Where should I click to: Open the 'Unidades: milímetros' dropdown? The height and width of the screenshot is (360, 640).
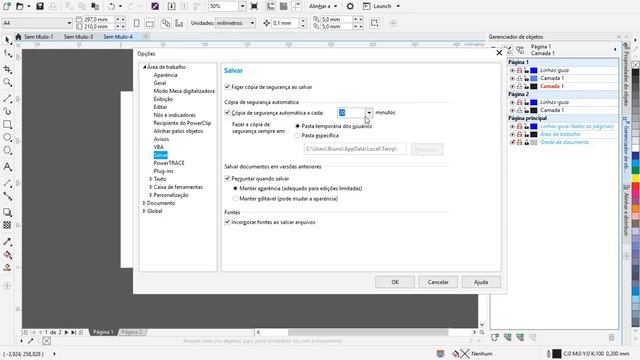click(252, 23)
